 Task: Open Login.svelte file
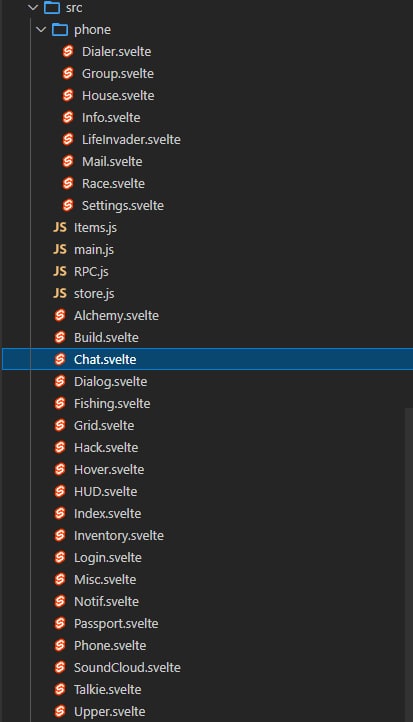(x=108, y=558)
